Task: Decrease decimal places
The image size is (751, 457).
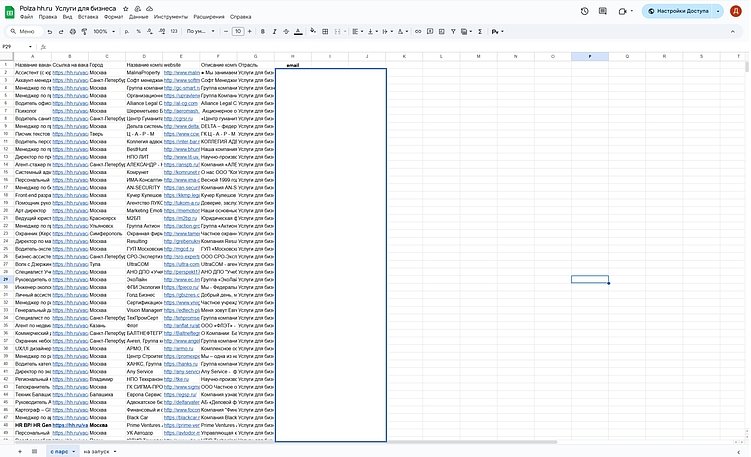Action: 150,32
